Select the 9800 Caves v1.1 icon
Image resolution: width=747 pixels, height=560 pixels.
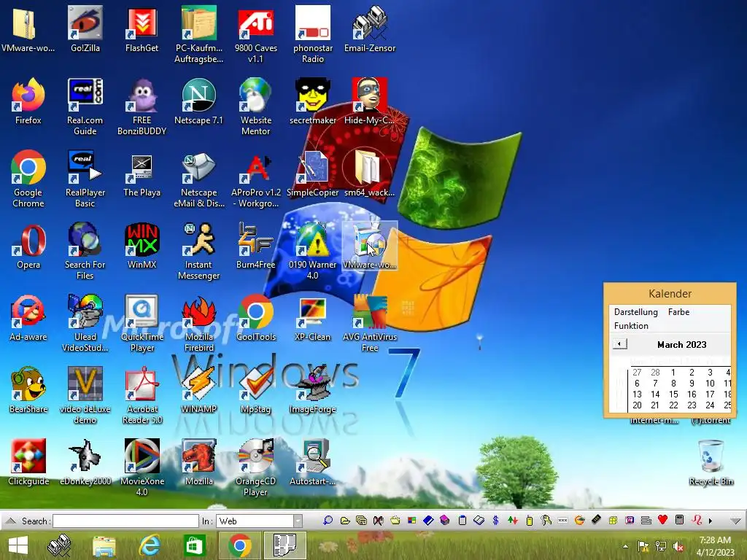(x=256, y=34)
